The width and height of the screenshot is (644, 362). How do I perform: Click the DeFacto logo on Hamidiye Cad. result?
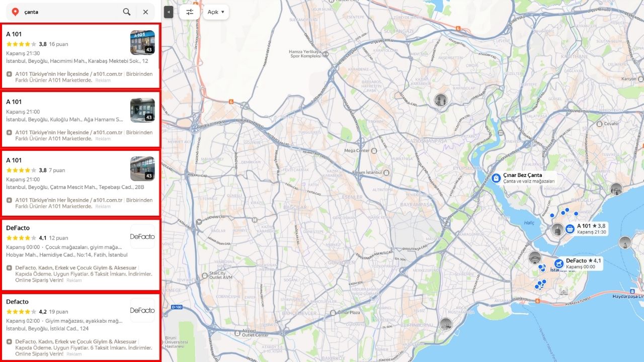[x=142, y=236]
